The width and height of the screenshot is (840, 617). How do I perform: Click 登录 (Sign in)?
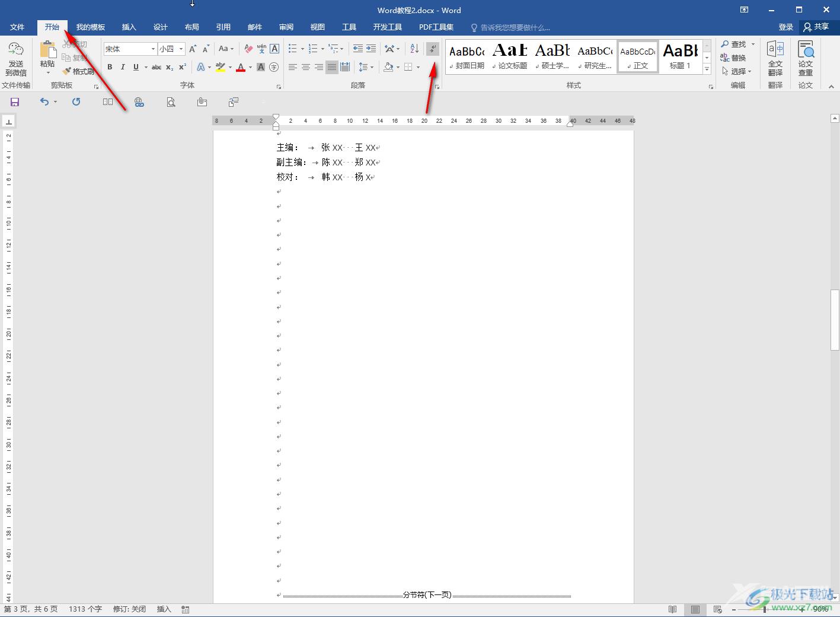coord(786,27)
